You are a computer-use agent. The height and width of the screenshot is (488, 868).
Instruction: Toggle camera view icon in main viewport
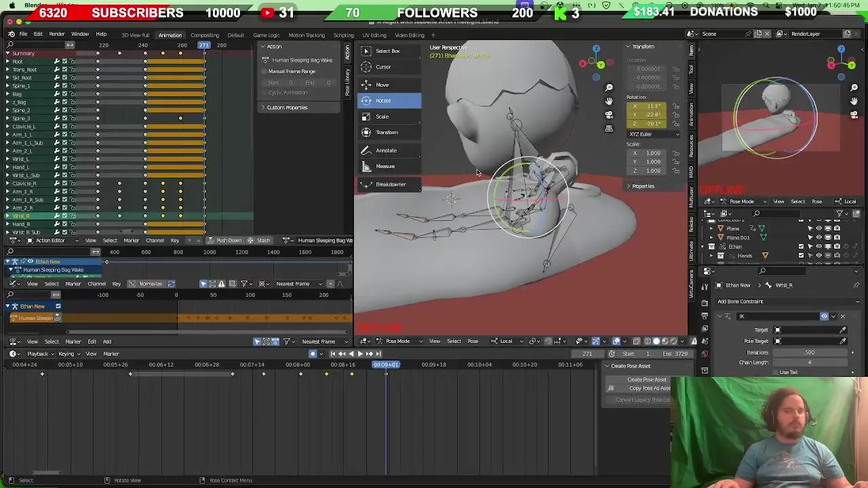pyautogui.click(x=609, y=115)
